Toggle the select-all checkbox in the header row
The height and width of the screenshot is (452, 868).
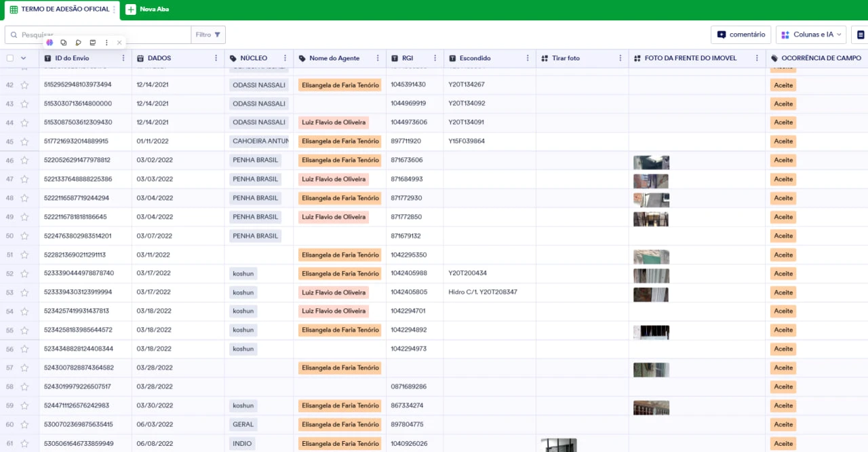pos(9,58)
